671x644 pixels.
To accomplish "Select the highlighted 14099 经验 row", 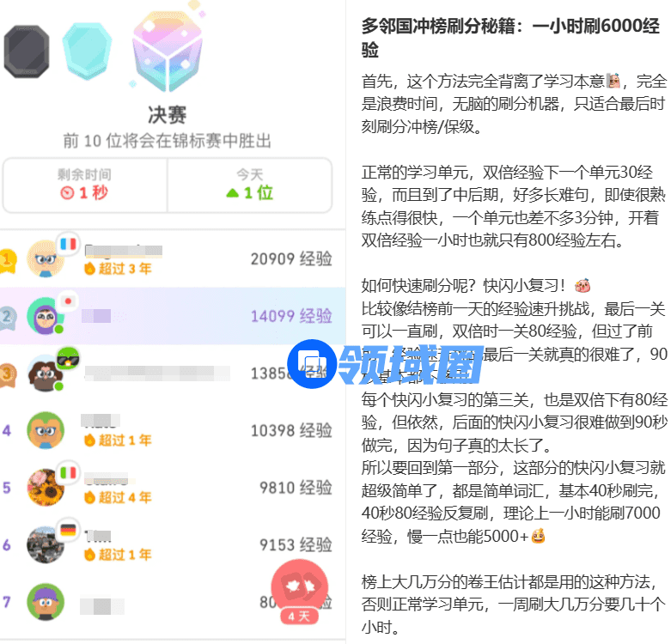I will pyautogui.click(x=173, y=316).
